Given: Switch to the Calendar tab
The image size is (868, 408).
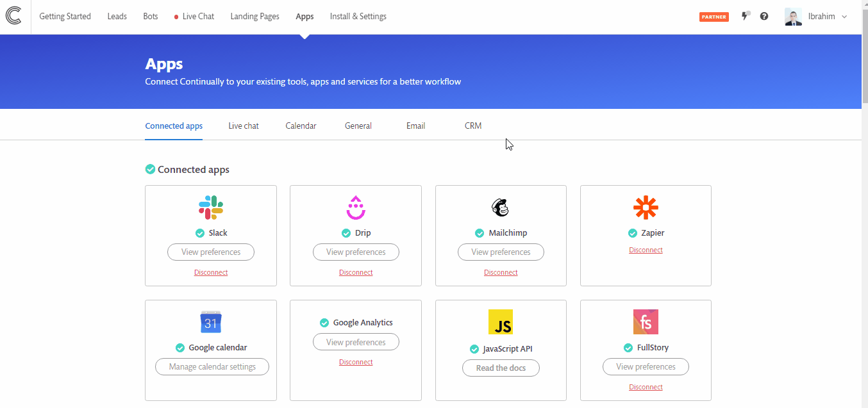Looking at the screenshot, I should [301, 126].
